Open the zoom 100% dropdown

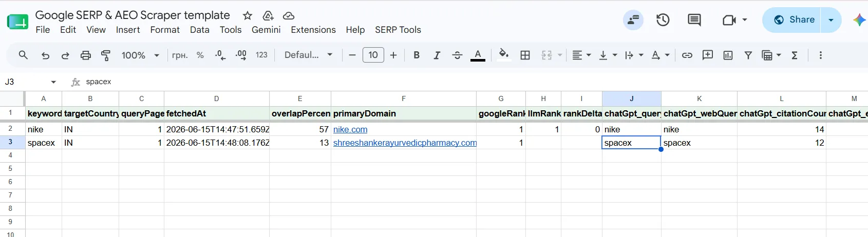pos(140,55)
